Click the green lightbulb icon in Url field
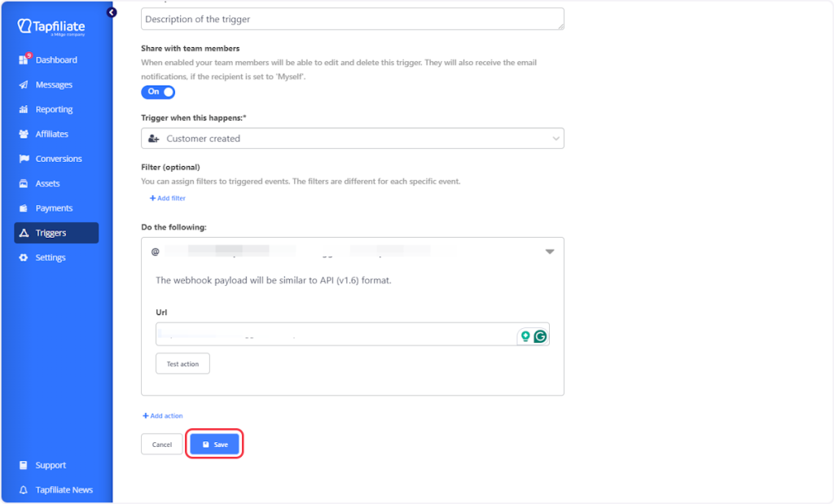The image size is (834, 504). (x=525, y=335)
